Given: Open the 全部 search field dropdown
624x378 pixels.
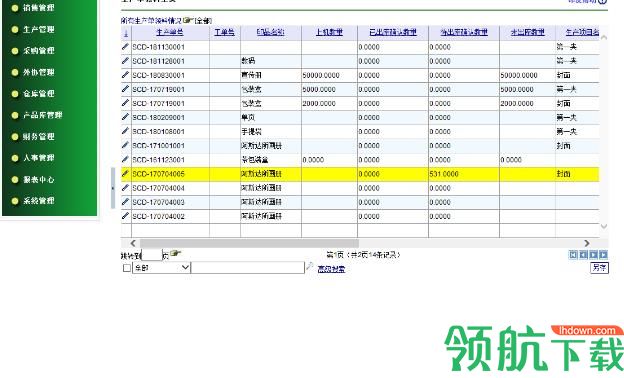Looking at the screenshot, I should pyautogui.click(x=161, y=268).
